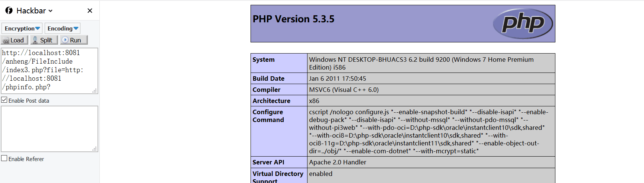Image resolution: width=644 pixels, height=183 pixels.
Task: Click the Architecture value x86
Action: pos(314,101)
